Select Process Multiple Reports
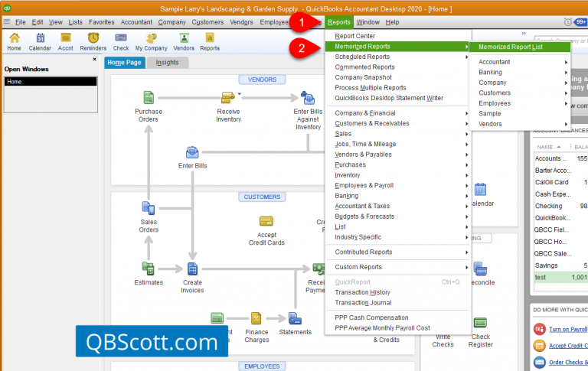This screenshot has width=588, height=371. [398, 88]
